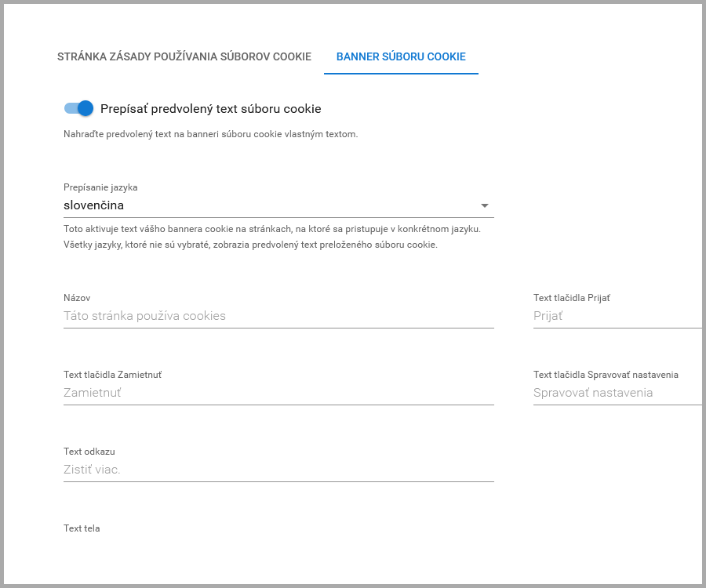This screenshot has height=588, width=706.
Task: Click the 'Text odkazu' field label
Action: [89, 452]
